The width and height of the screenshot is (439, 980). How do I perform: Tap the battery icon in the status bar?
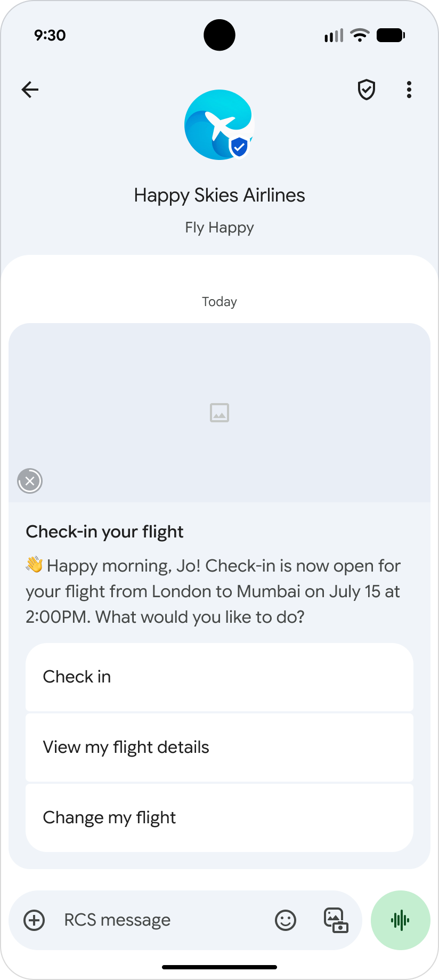tap(391, 35)
